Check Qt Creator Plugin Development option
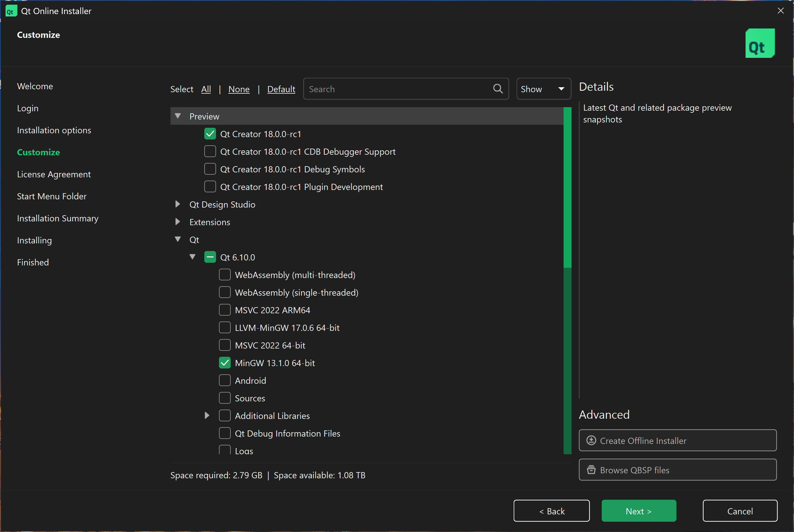The height and width of the screenshot is (532, 794). pos(210,187)
